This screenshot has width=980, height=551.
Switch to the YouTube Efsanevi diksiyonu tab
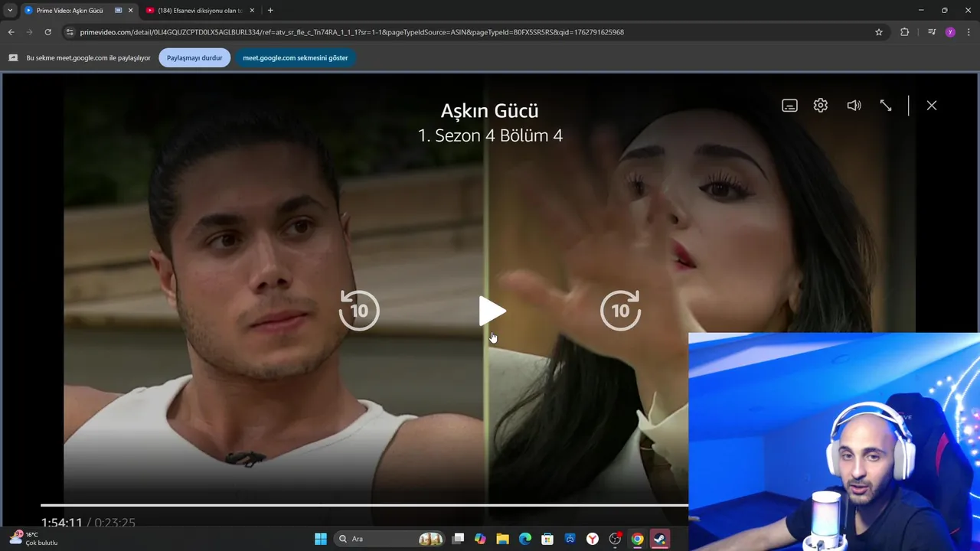point(201,11)
